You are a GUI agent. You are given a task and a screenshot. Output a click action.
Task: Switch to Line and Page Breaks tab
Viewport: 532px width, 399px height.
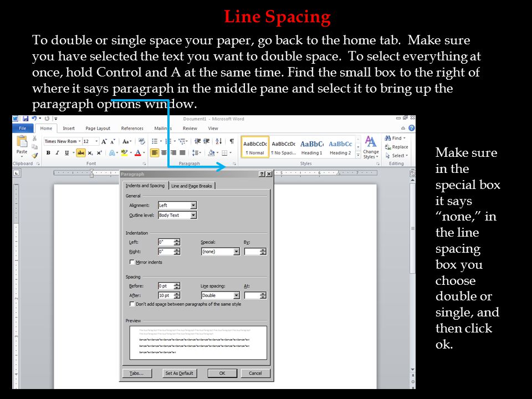191,186
